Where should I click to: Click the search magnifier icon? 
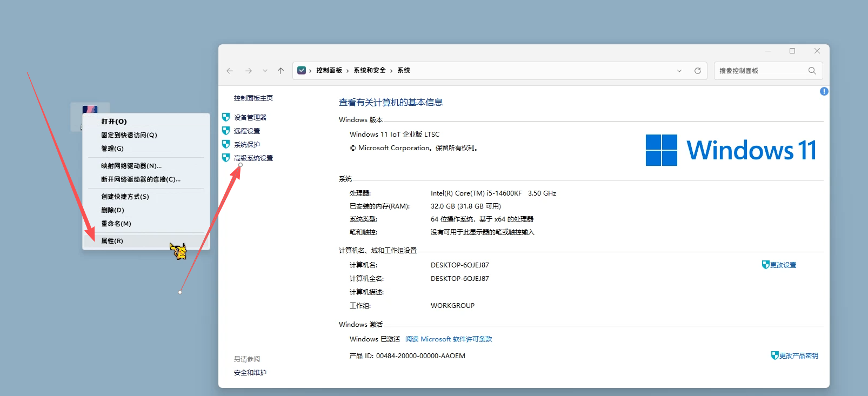[x=812, y=71]
